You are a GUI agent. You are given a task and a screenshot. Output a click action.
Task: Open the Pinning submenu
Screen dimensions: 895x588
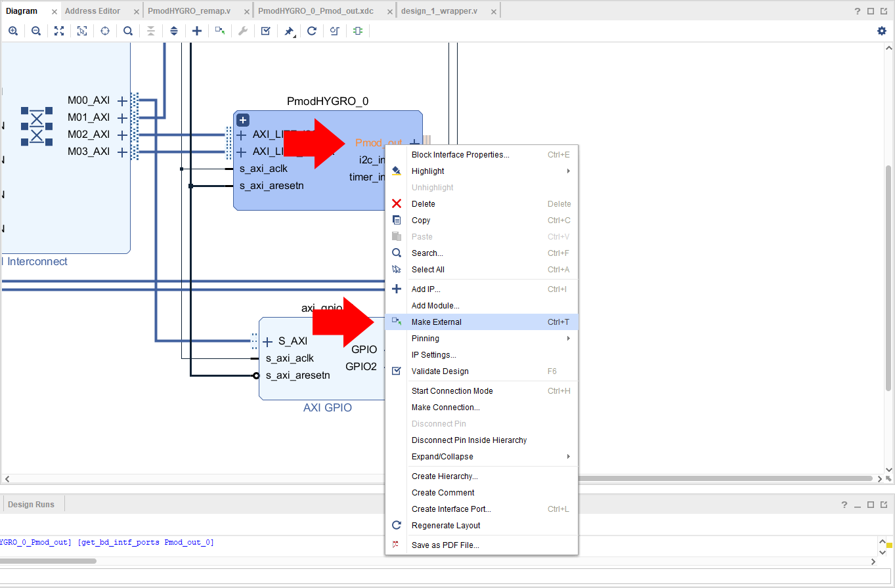click(481, 339)
